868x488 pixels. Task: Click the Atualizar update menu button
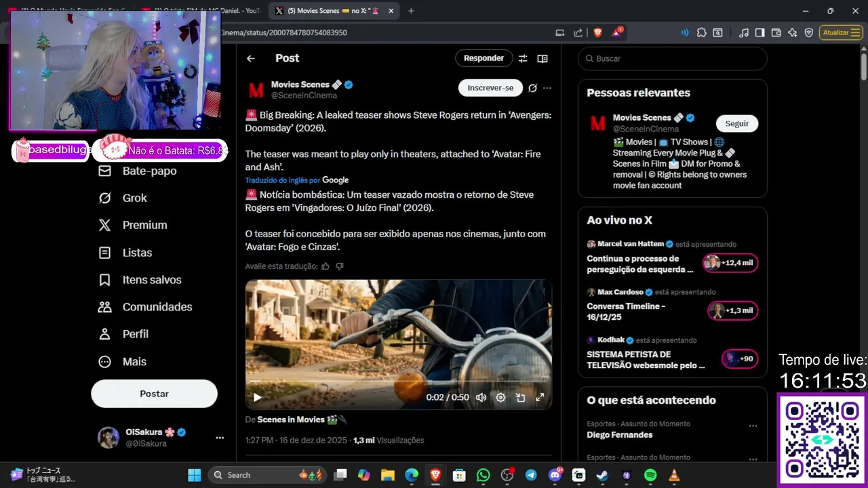tap(841, 33)
